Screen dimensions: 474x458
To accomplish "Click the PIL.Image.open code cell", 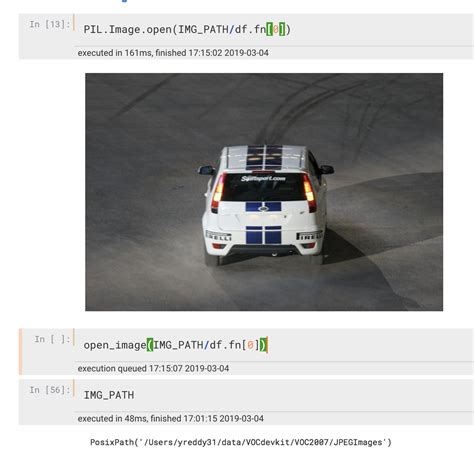I will tap(274, 30).
